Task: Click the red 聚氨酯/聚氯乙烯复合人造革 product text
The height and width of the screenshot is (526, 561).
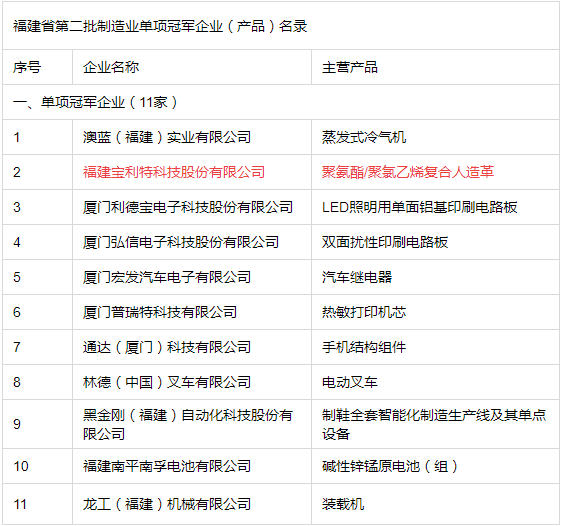Action: [x=408, y=172]
